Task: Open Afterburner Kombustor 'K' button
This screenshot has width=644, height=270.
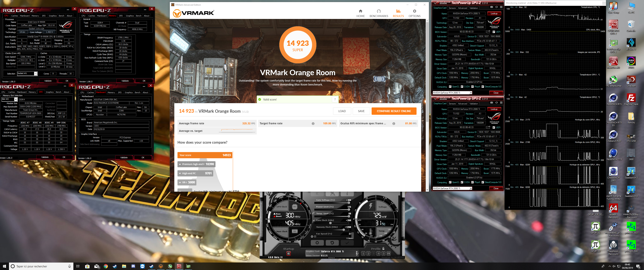Action: (317, 194)
